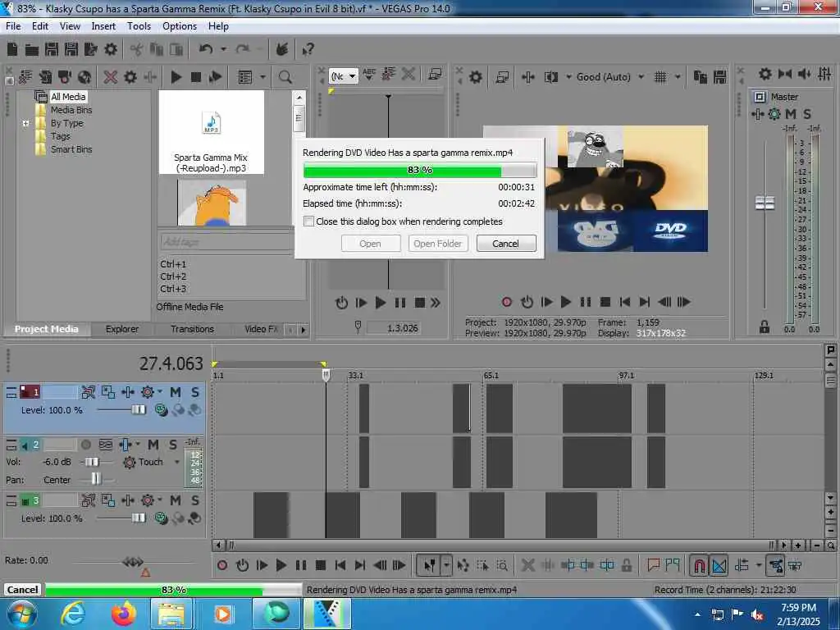Viewport: 840px width, 630px height.
Task: Mute audio track 2
Action: pyautogui.click(x=153, y=445)
